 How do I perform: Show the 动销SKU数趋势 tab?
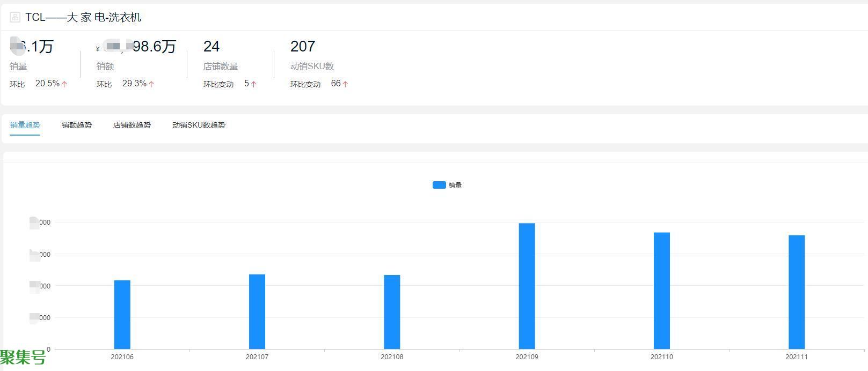199,125
